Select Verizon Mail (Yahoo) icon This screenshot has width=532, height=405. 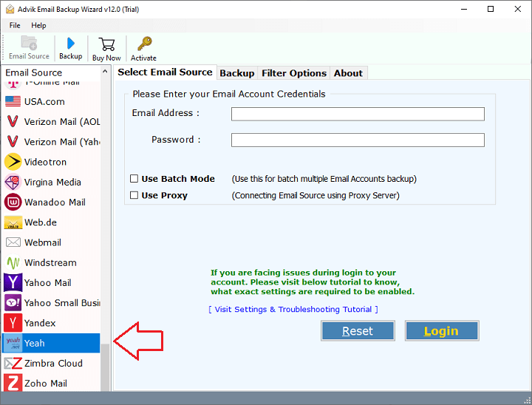(13, 142)
